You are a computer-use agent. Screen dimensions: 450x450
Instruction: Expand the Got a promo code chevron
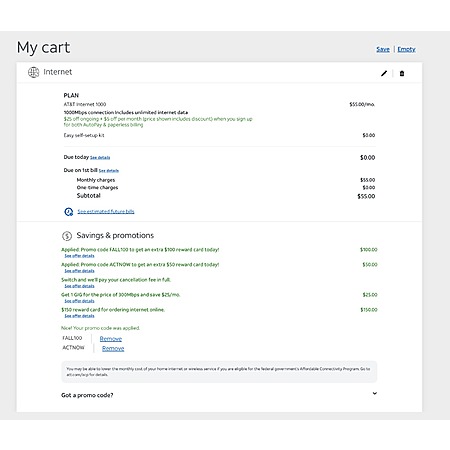[x=375, y=393]
